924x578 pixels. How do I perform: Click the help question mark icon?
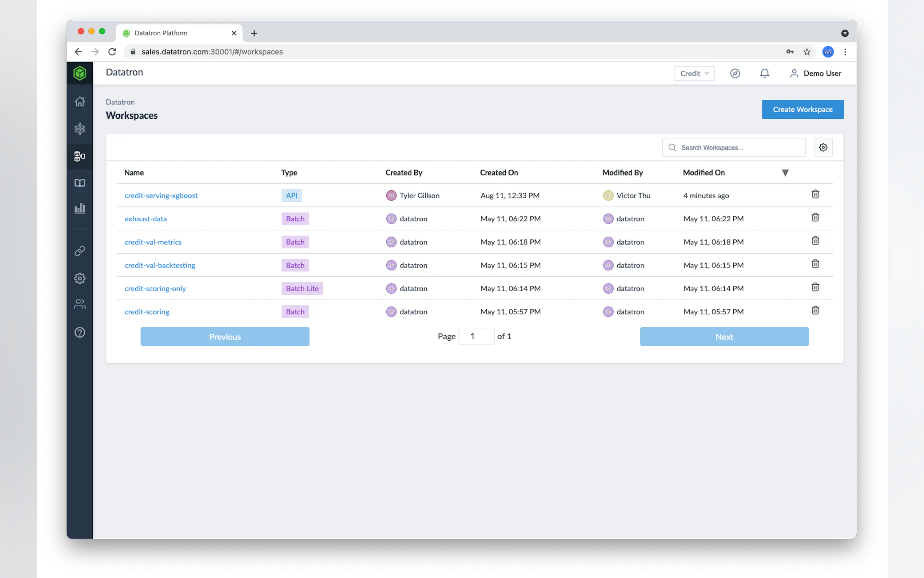tap(79, 332)
